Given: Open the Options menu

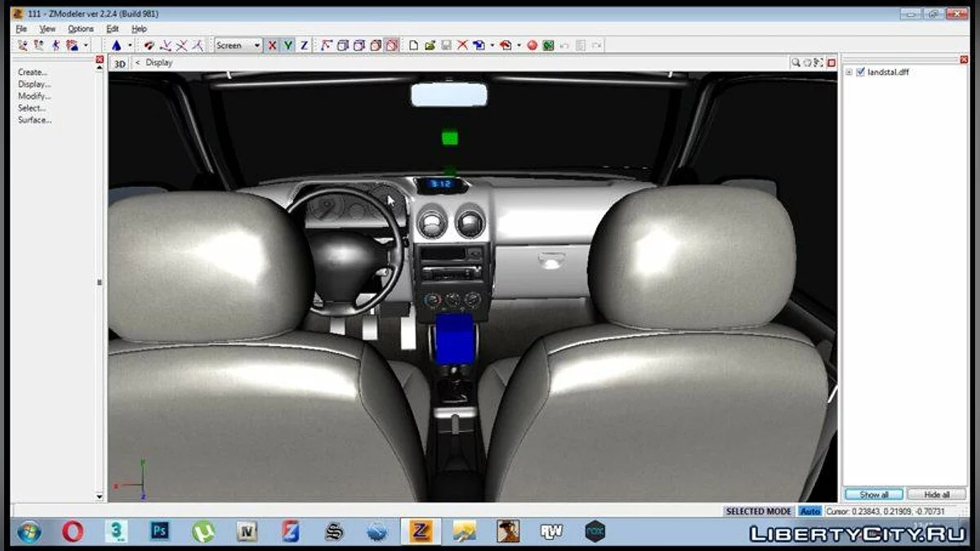Looking at the screenshot, I should point(81,29).
